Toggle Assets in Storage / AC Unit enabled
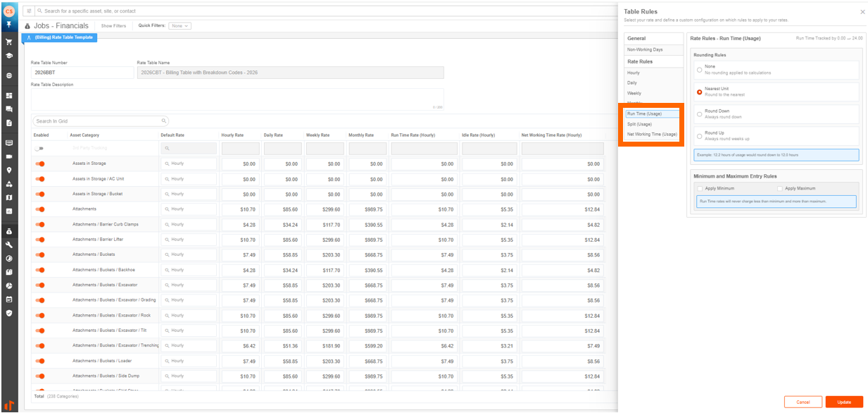The image size is (868, 413). coord(40,179)
